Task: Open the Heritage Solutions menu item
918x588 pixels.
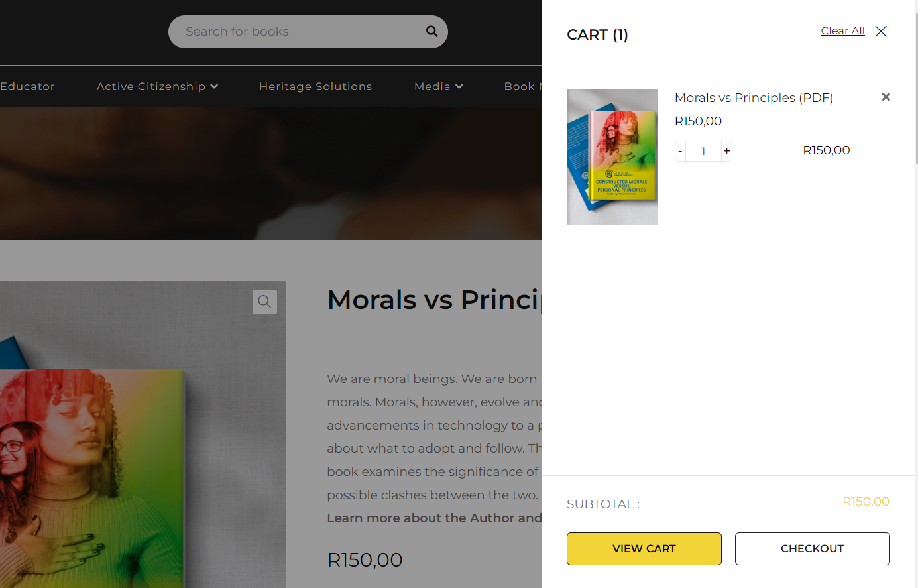Action: pos(316,86)
